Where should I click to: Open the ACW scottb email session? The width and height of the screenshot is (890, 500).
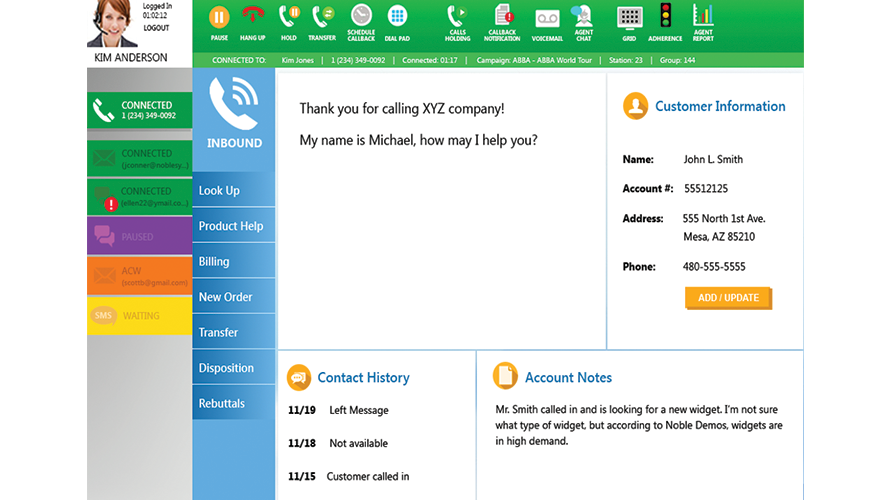tap(140, 276)
